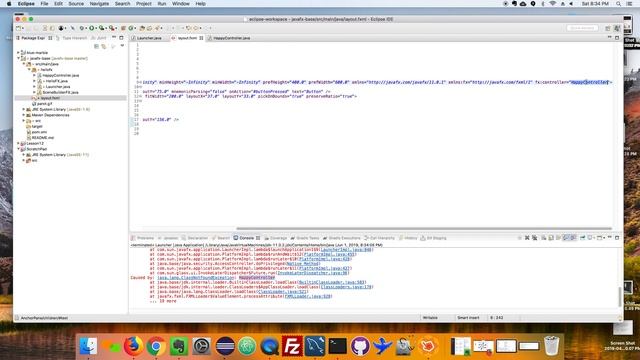Collapse the hellofx package
Screen dimensions: 640x360
29,70
